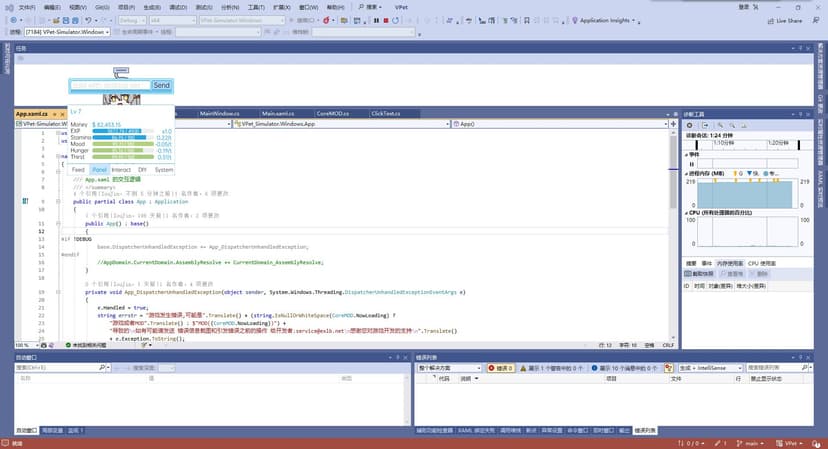828x449 pixels.
Task: Collapse the code region at line 9
Action: pyautogui.click(x=58, y=201)
